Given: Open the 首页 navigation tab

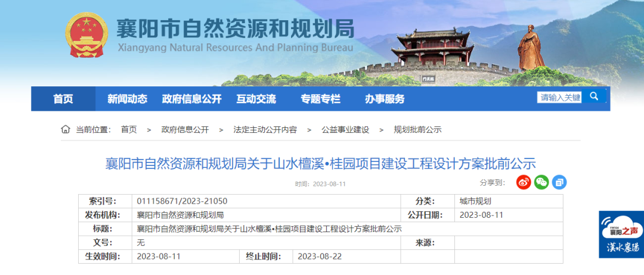Looking at the screenshot, I should [63, 99].
